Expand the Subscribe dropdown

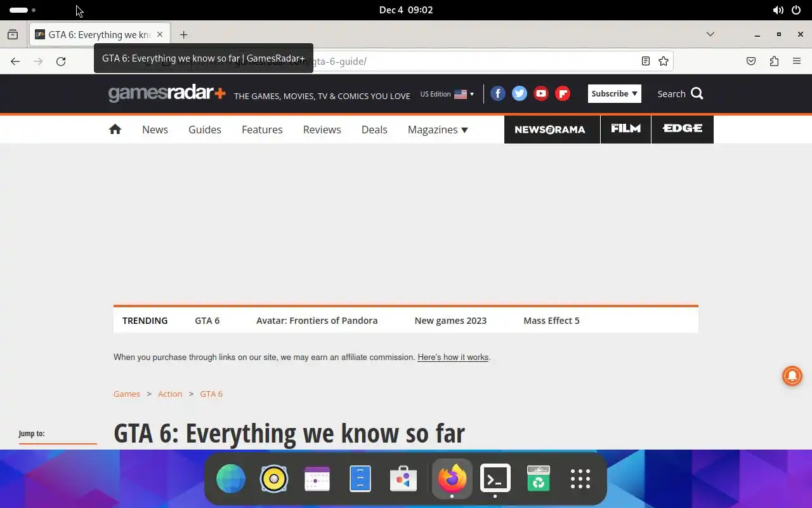pyautogui.click(x=614, y=93)
